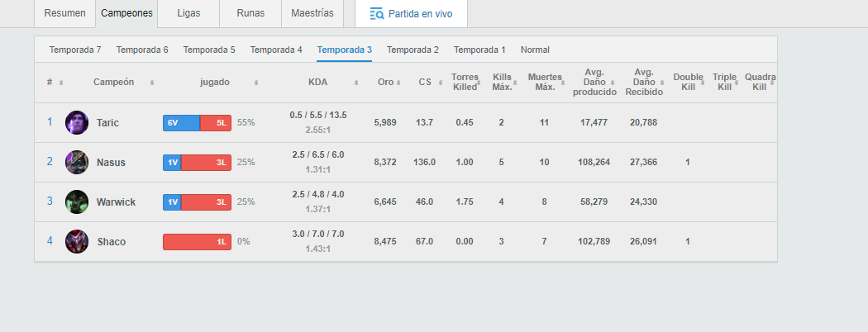Click the Nasus champion name

(x=111, y=163)
